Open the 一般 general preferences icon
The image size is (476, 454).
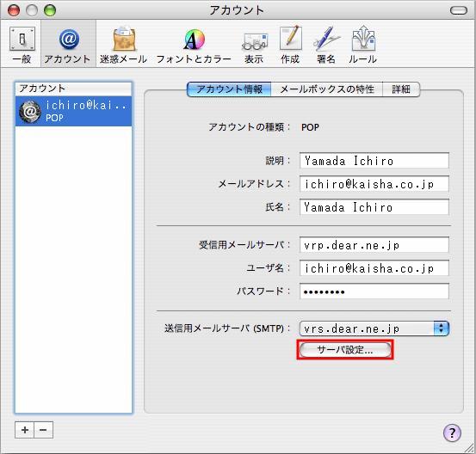(x=22, y=45)
